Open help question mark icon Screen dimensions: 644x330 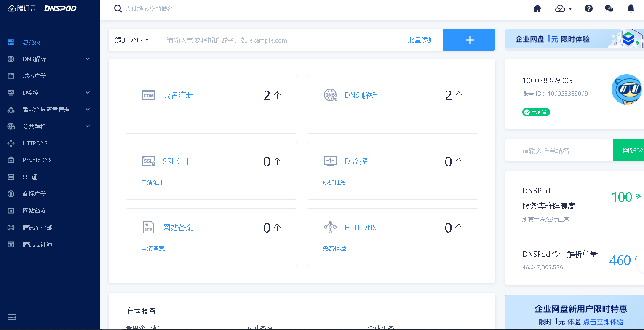[589, 8]
